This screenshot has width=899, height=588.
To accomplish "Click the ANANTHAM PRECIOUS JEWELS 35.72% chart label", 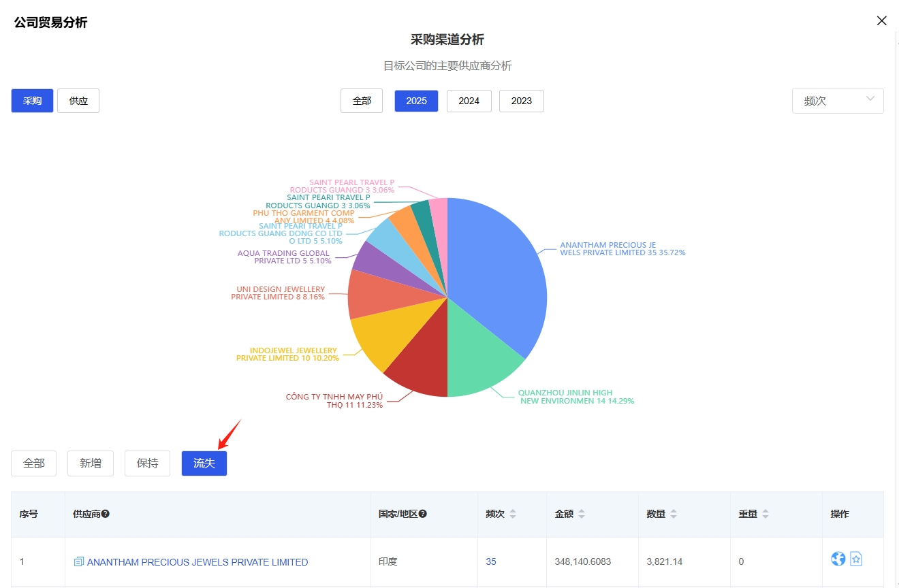I will tap(622, 248).
